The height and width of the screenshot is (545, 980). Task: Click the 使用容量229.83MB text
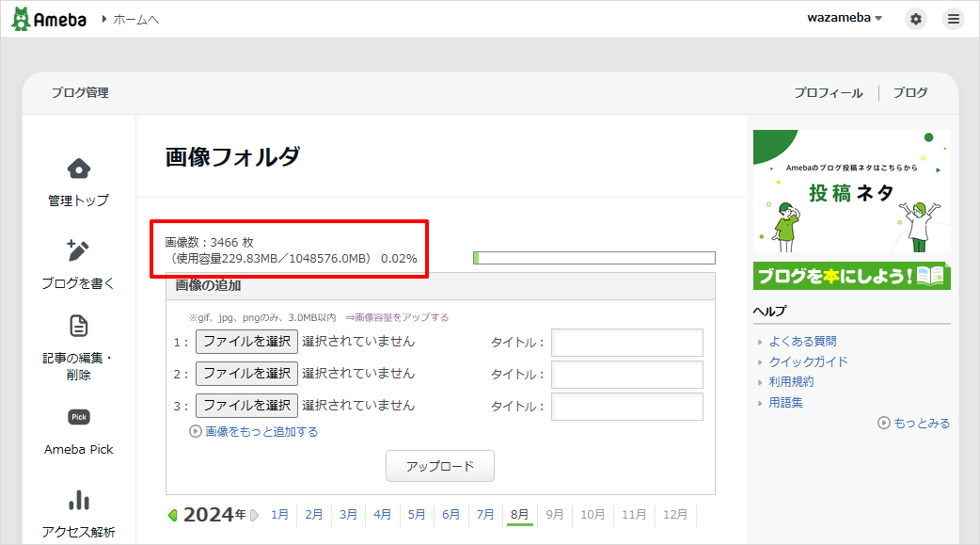[x=225, y=259]
